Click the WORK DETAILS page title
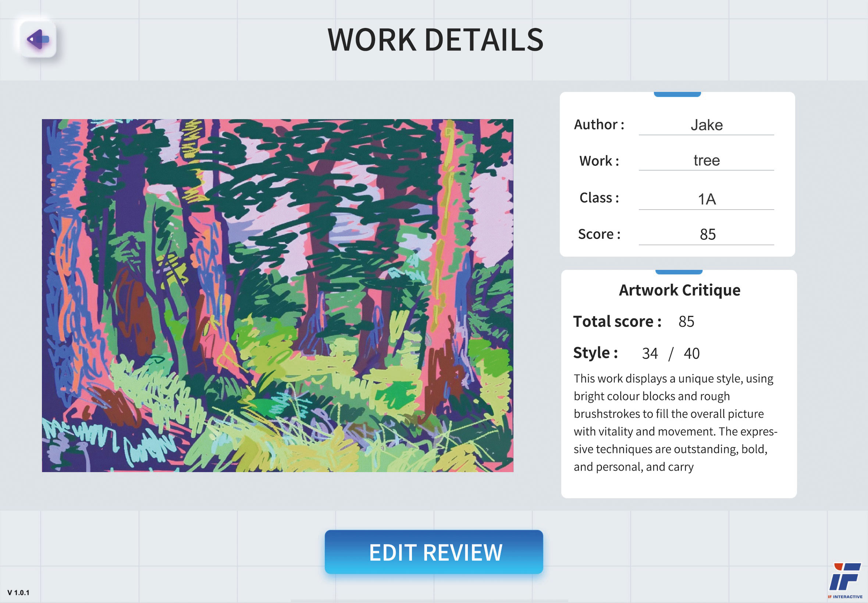 (x=435, y=40)
